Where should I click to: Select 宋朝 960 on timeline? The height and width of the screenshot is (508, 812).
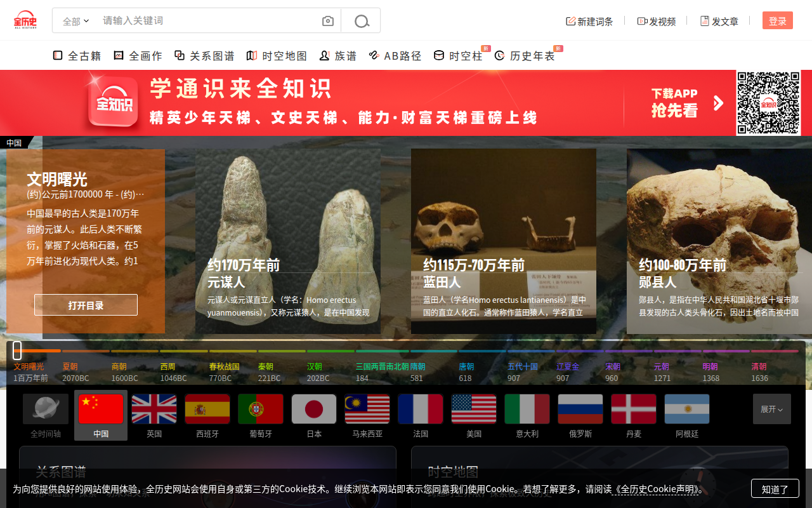[x=612, y=372]
